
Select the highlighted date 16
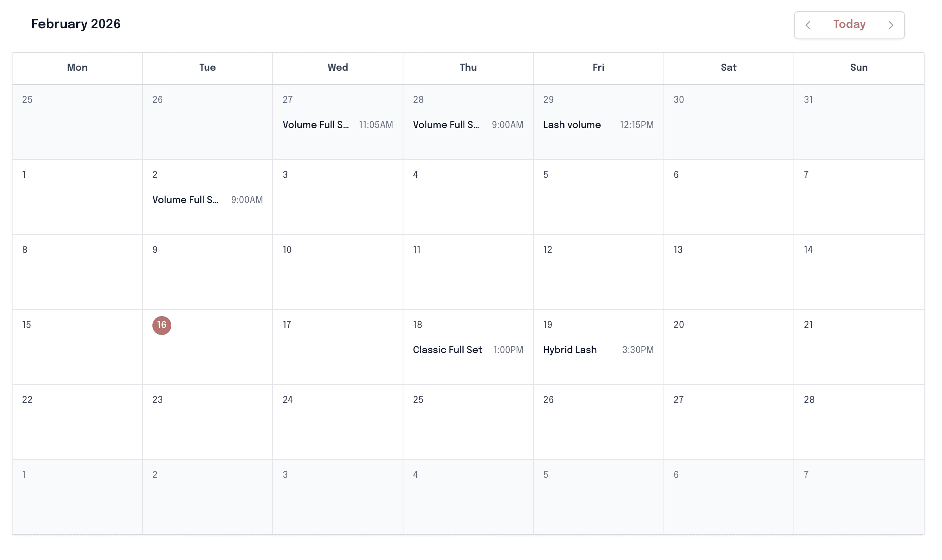click(x=161, y=325)
